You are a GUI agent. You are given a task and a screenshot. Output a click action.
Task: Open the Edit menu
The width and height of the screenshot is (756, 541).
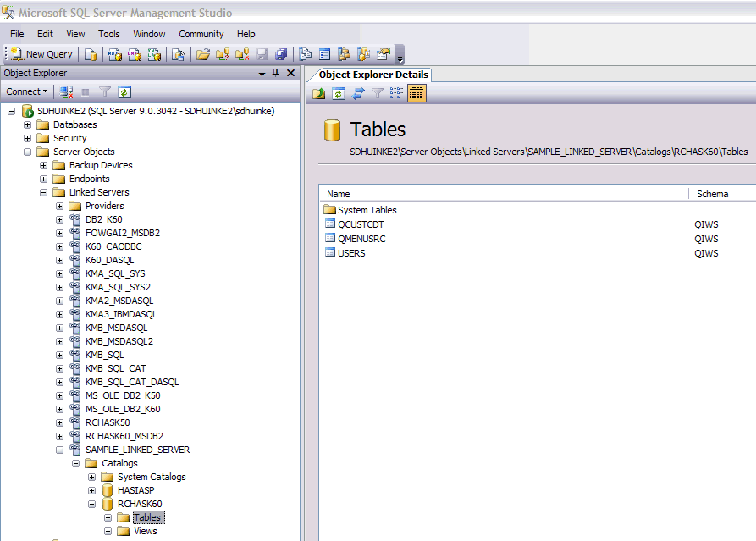(45, 34)
